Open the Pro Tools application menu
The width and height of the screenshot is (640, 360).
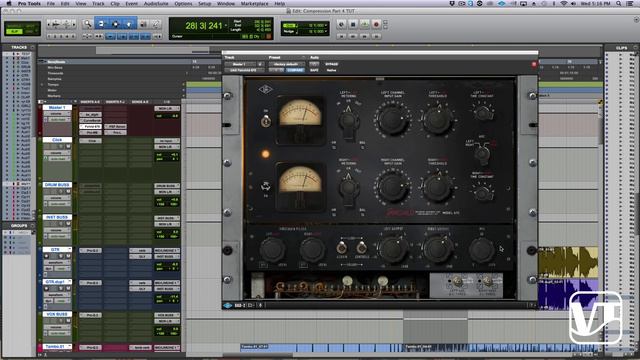click(x=29, y=3)
